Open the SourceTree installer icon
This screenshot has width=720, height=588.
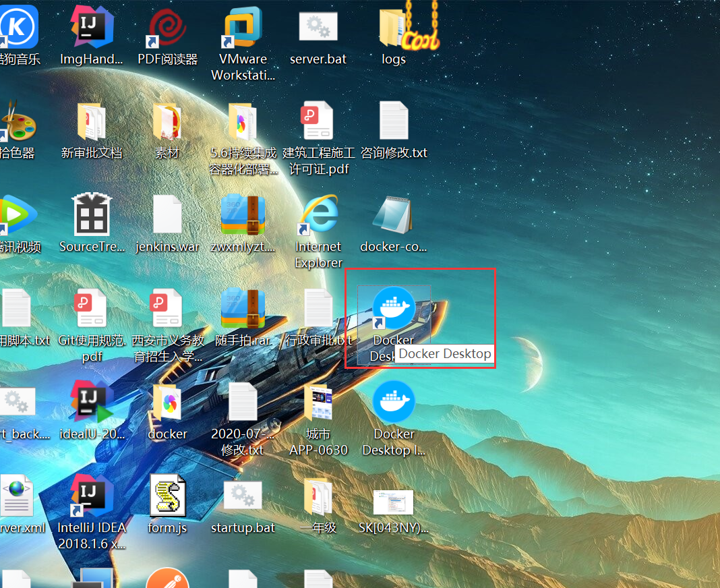(92, 215)
